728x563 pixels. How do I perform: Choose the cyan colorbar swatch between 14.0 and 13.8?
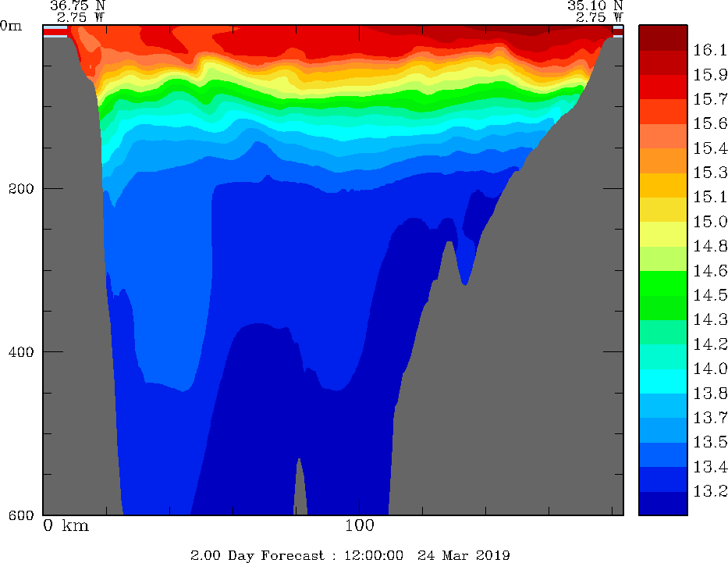662,381
